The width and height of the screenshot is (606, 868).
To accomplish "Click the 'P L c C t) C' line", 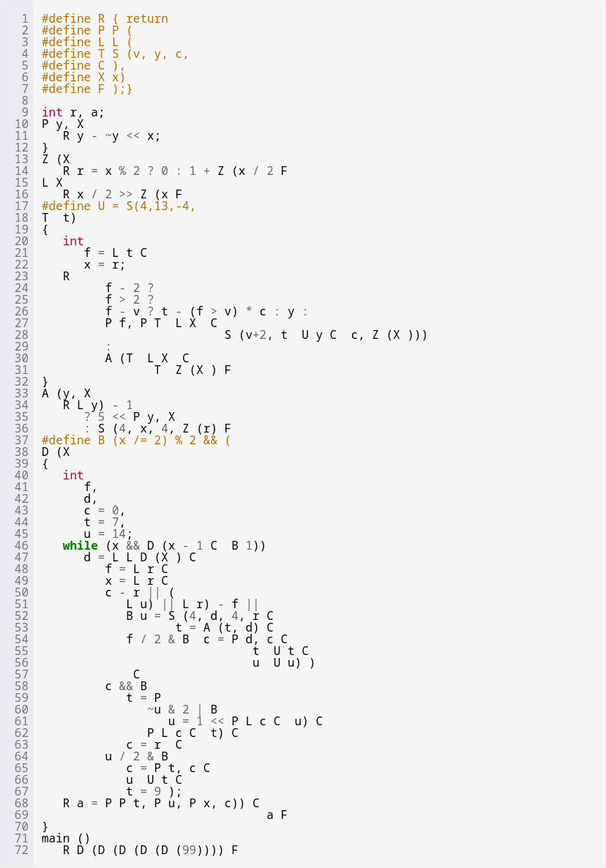I will coord(192,733).
